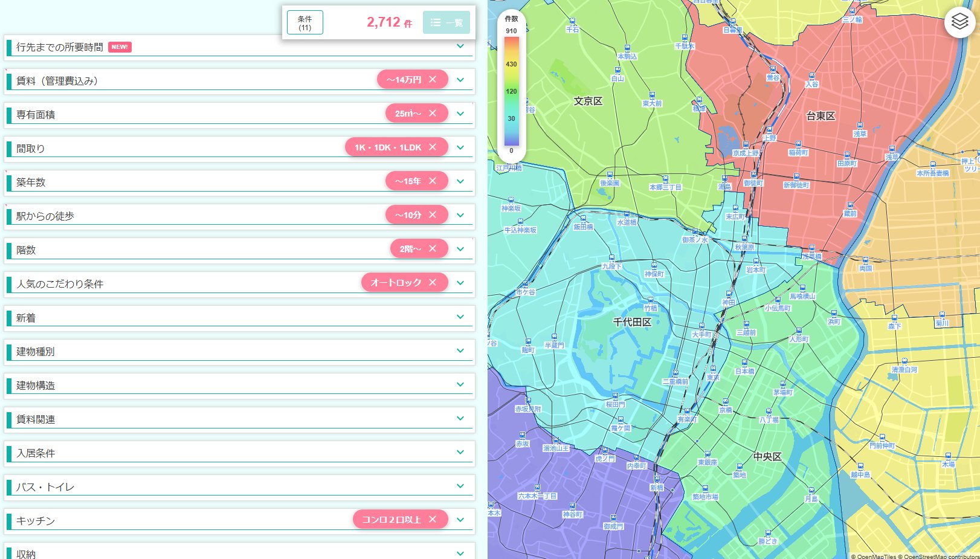Click the 2,712 件 result count
The image size is (980, 559).
390,22
